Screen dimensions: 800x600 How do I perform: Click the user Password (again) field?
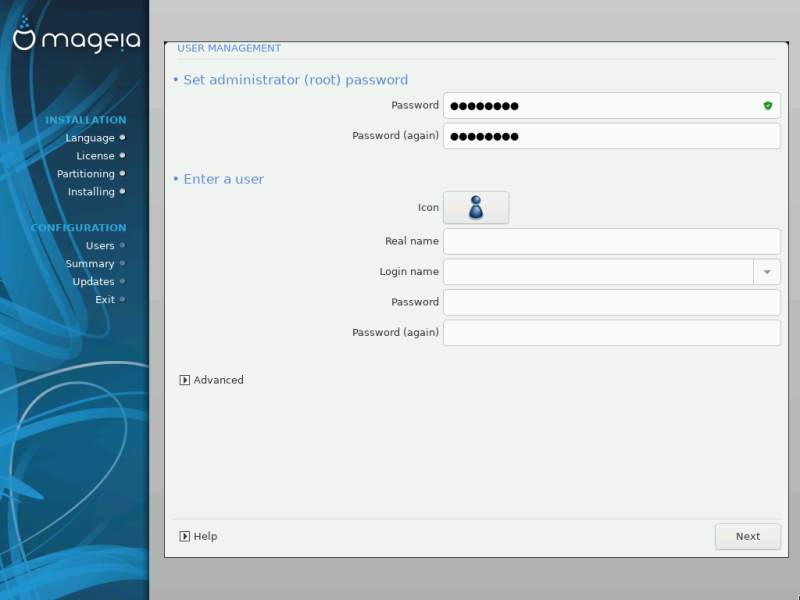point(612,333)
